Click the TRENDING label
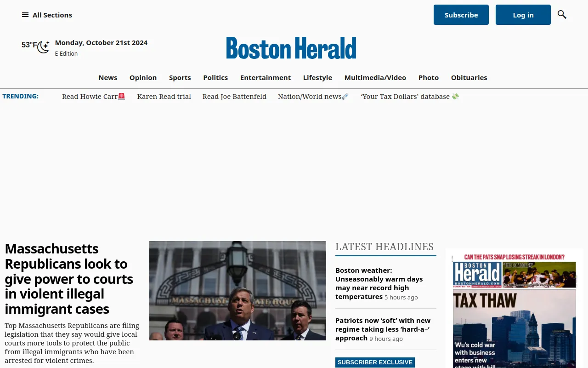Image resolution: width=588 pixels, height=368 pixels. click(20, 96)
